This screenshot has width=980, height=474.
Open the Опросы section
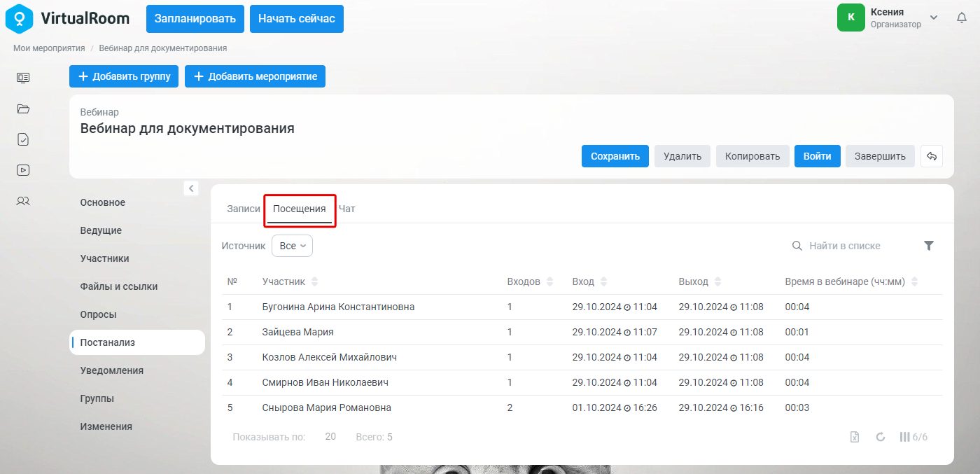99,314
